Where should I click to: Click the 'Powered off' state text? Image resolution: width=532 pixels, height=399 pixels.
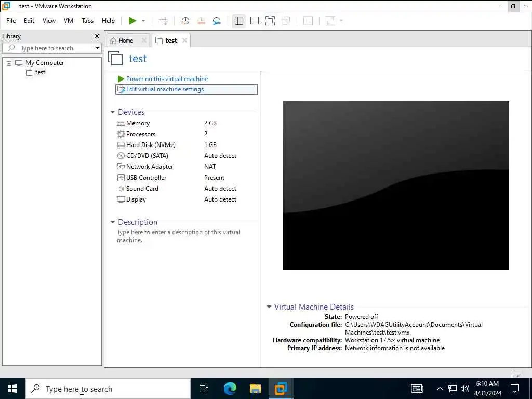(x=362, y=316)
